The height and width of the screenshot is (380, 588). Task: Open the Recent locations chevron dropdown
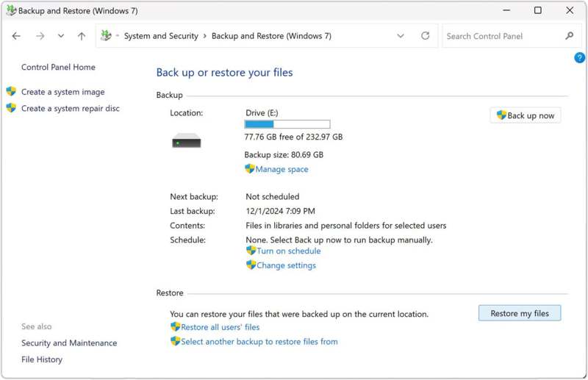61,36
